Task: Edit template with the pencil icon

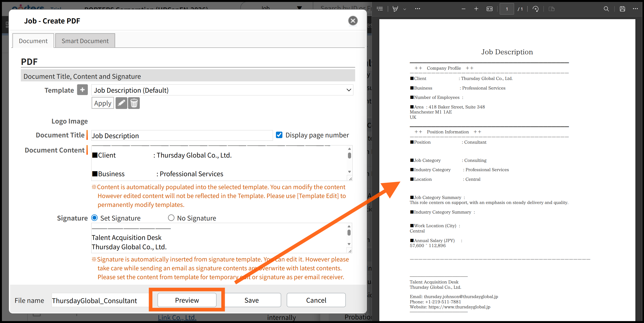Action: [x=121, y=103]
